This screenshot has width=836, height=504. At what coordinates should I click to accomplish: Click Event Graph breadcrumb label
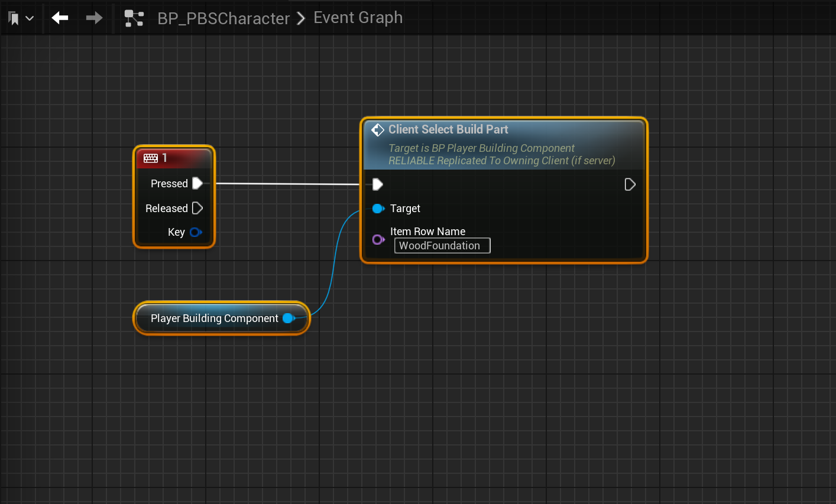click(358, 18)
